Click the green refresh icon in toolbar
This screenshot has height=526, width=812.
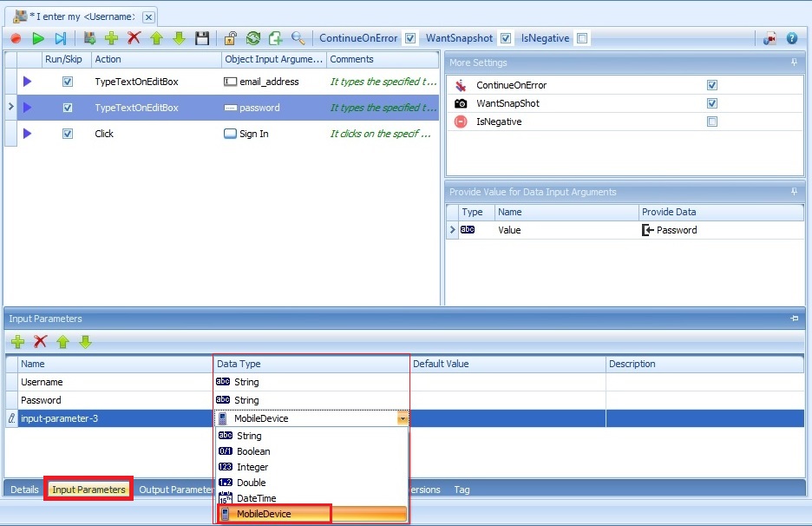click(253, 38)
